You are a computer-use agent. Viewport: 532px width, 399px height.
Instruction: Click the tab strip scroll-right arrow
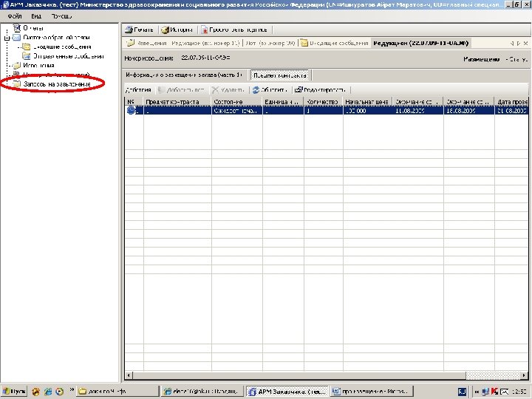pyautogui.click(x=519, y=44)
